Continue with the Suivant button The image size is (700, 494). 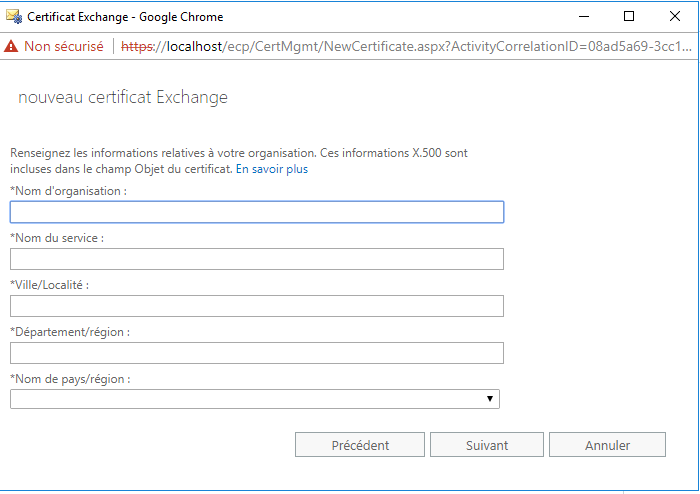click(487, 444)
